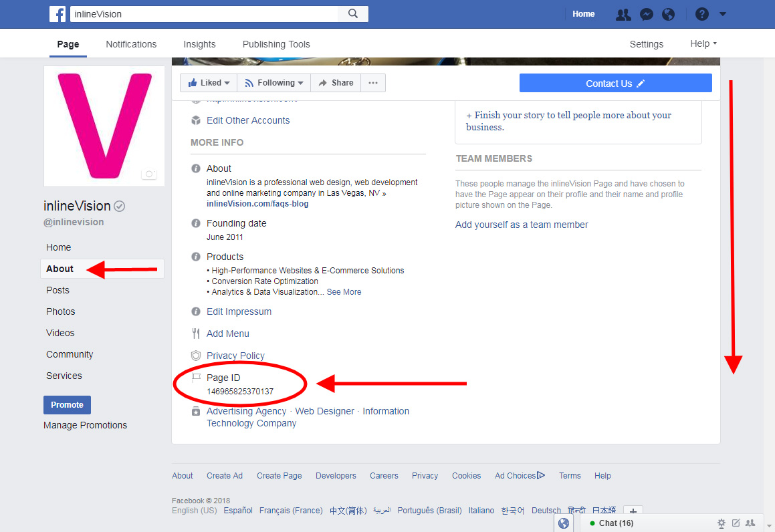Expand the Help dropdown in page menu
The height and width of the screenshot is (532, 775).
point(703,43)
